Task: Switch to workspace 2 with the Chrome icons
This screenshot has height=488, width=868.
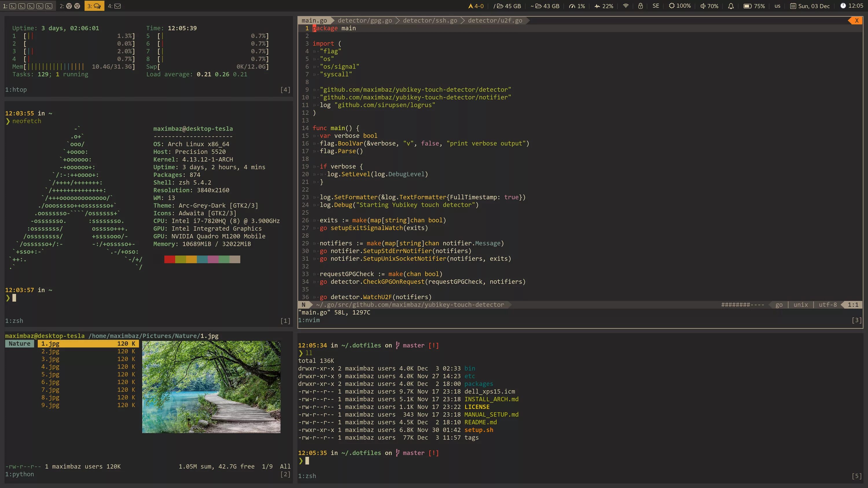Action: [70, 6]
